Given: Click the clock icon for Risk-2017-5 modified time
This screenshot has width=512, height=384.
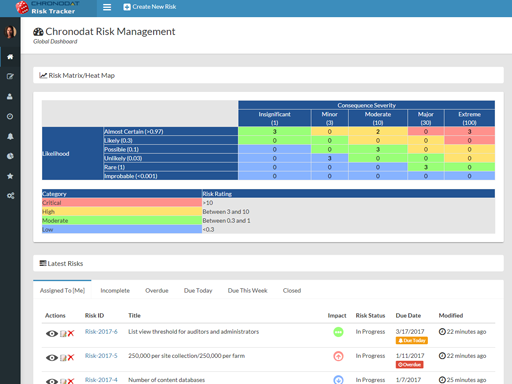Looking at the screenshot, I should click(x=442, y=356).
